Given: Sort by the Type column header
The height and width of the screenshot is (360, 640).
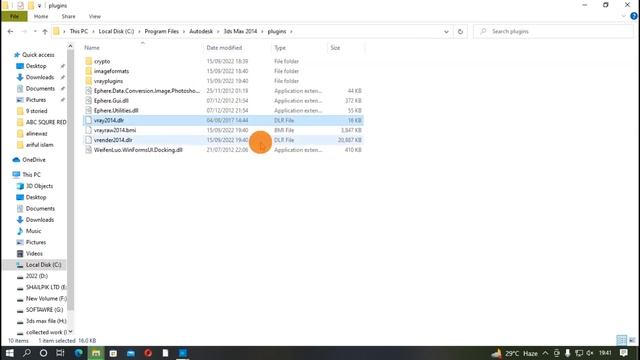Looking at the screenshot, I should click(280, 48).
